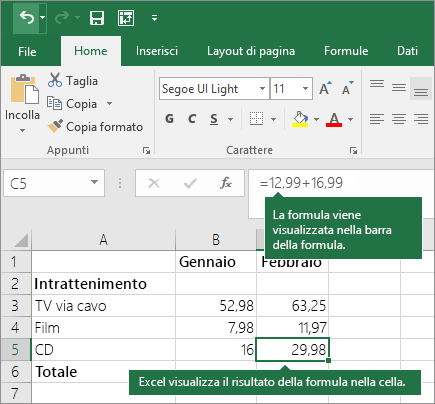Screen dimensions: 435x404
Task: Select the cell with 63,25
Action: coord(292,306)
